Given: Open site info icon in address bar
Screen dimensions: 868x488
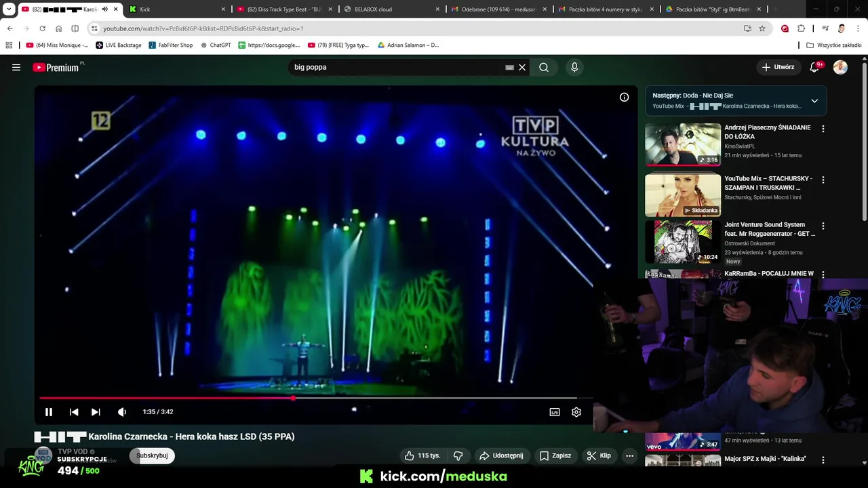Looking at the screenshot, I should click(94, 28).
